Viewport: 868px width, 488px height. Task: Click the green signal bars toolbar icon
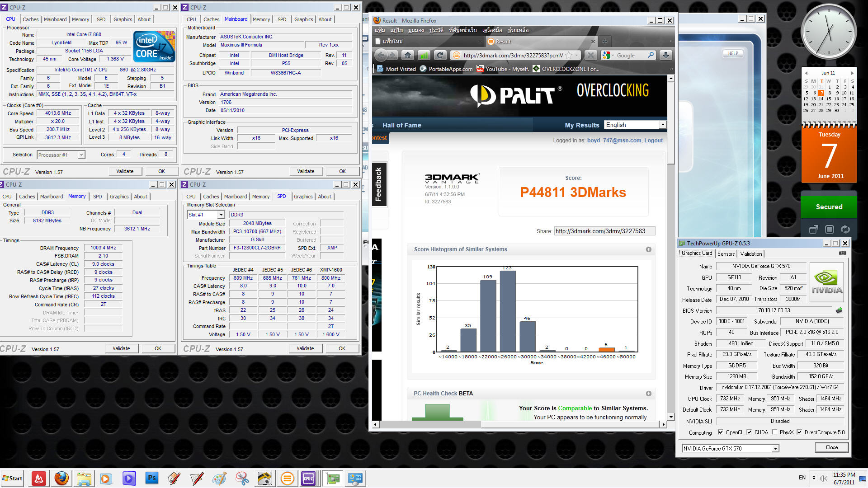pos(424,55)
